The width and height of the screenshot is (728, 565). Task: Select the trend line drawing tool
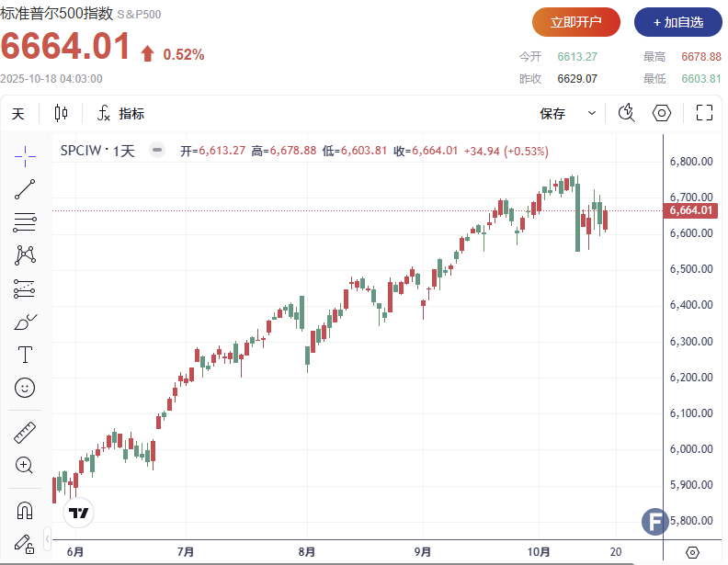click(x=25, y=189)
